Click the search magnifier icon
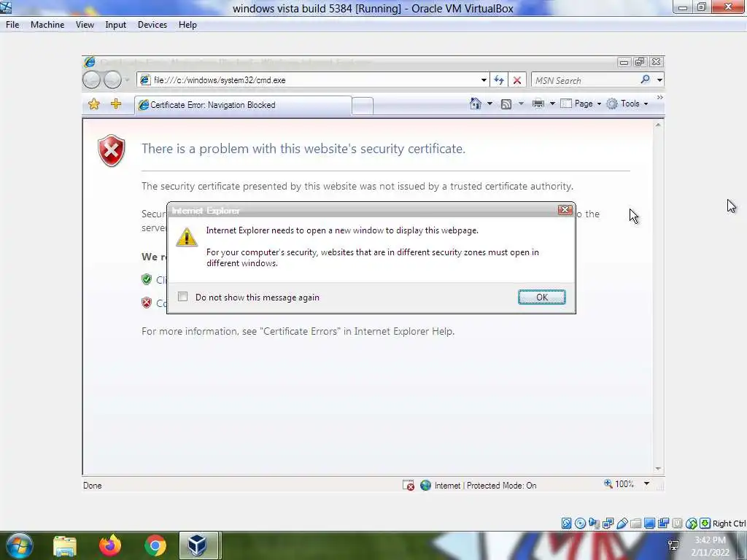This screenshot has height=560, width=747. click(645, 79)
